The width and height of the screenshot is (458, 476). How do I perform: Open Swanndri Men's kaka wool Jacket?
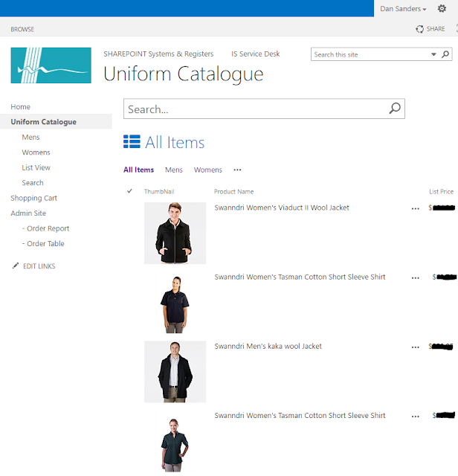click(x=268, y=346)
